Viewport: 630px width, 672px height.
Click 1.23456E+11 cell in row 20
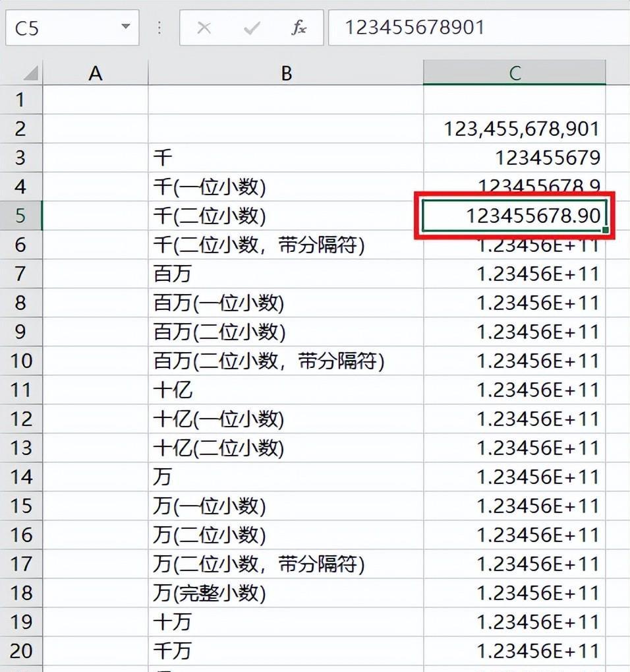515,651
